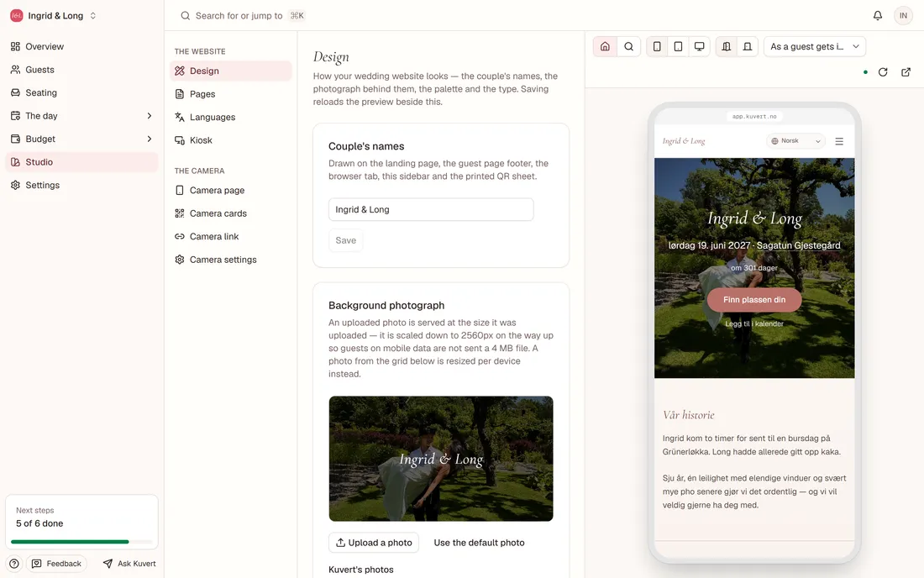Go to Overview via its grid icon
This screenshot has width=924, height=578.
coord(15,46)
